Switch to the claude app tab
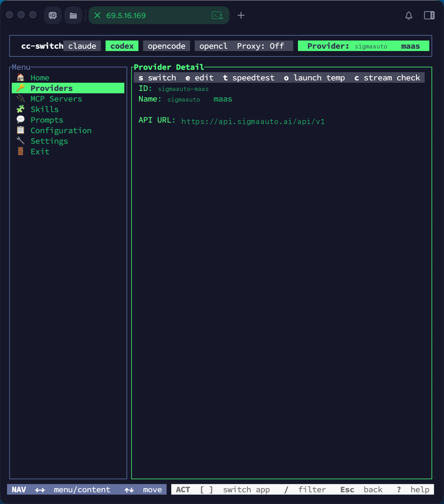This screenshot has height=504, width=444. (82, 46)
